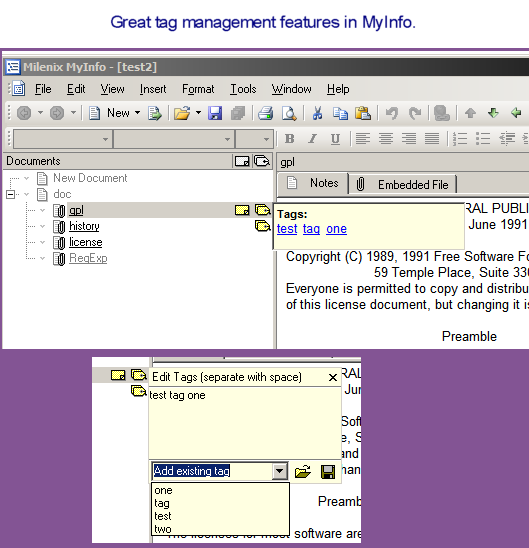Open the Add existing tag dropdown arrow
529x548 pixels.
point(280,471)
